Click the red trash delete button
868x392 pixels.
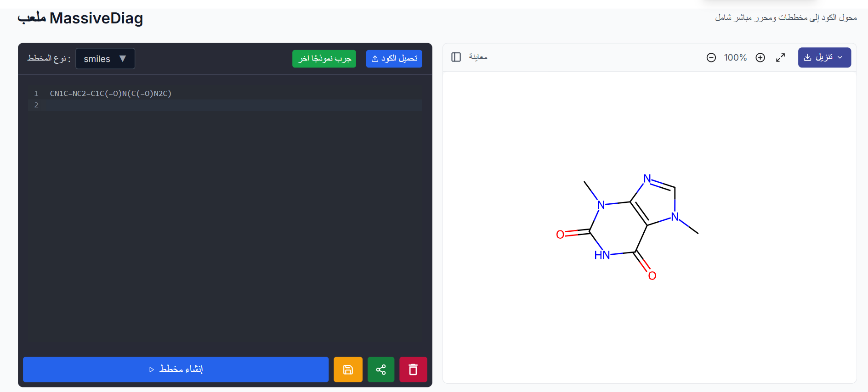pos(413,370)
